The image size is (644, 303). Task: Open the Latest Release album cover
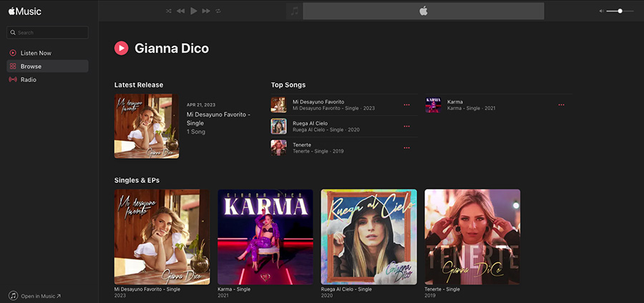click(147, 126)
